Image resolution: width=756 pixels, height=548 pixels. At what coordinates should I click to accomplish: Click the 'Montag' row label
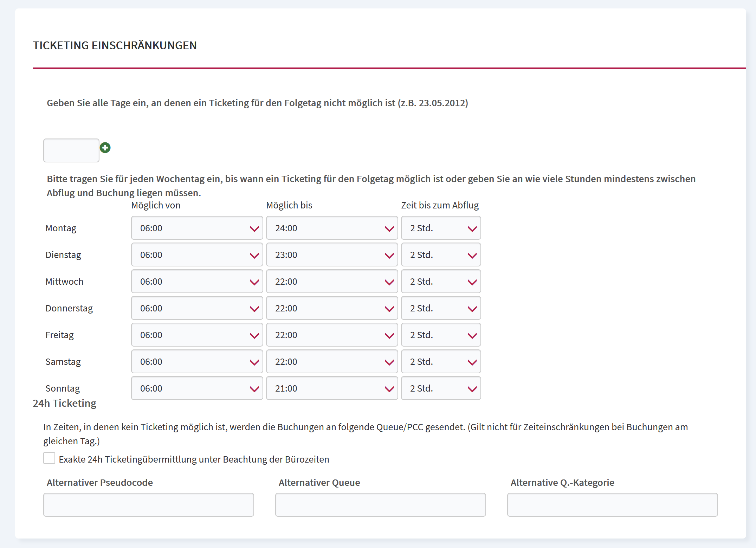coord(61,228)
